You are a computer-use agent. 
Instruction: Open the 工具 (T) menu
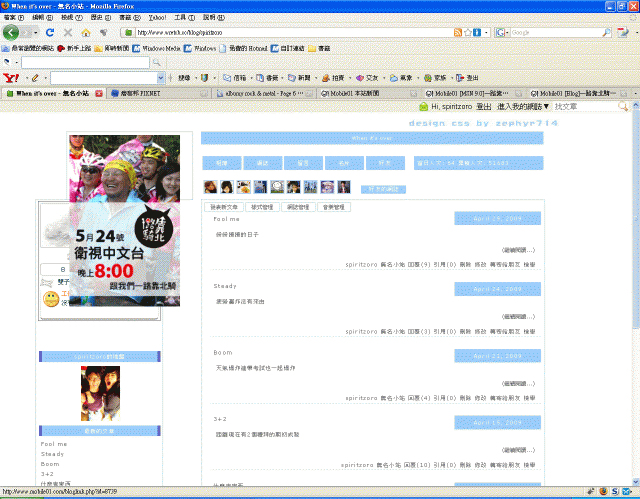click(x=184, y=18)
